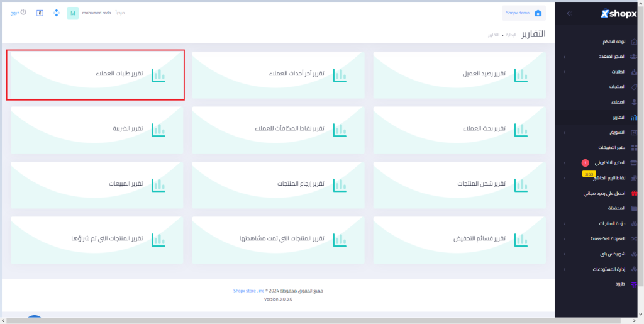Click chart icon on تقرير المبيعات card
Screen dimensions: 644x324
(x=158, y=184)
